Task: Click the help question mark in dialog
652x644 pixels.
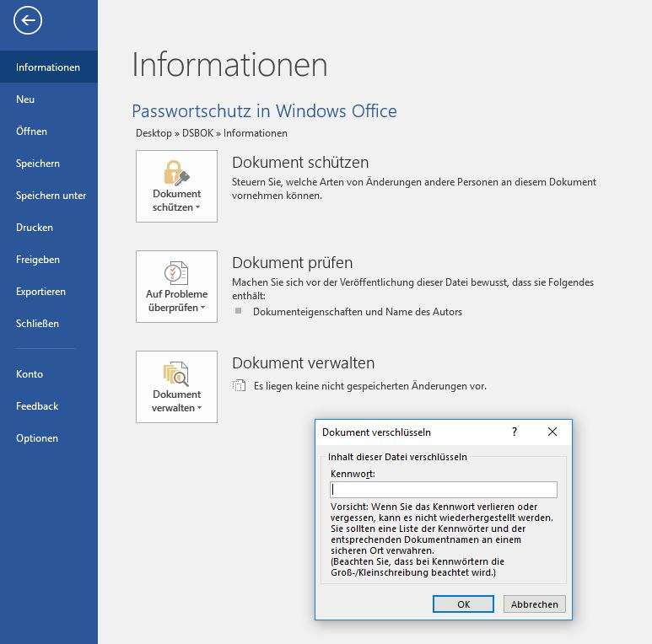Action: point(515,432)
